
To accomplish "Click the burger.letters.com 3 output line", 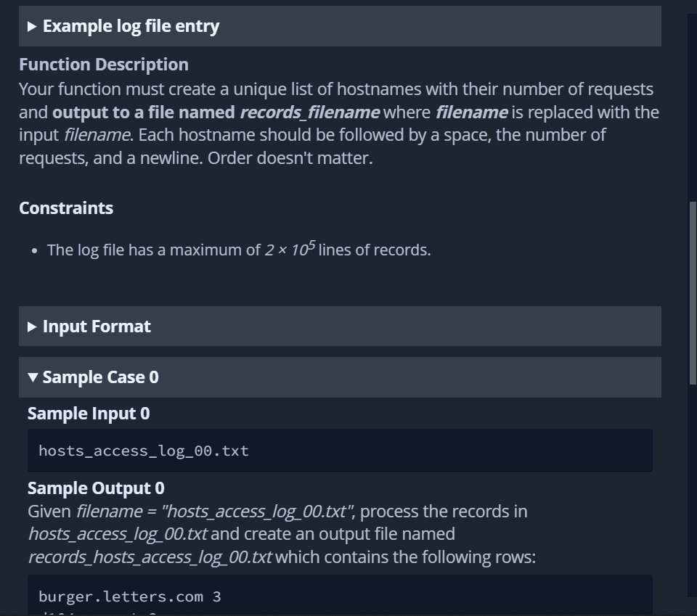I will (x=129, y=596).
